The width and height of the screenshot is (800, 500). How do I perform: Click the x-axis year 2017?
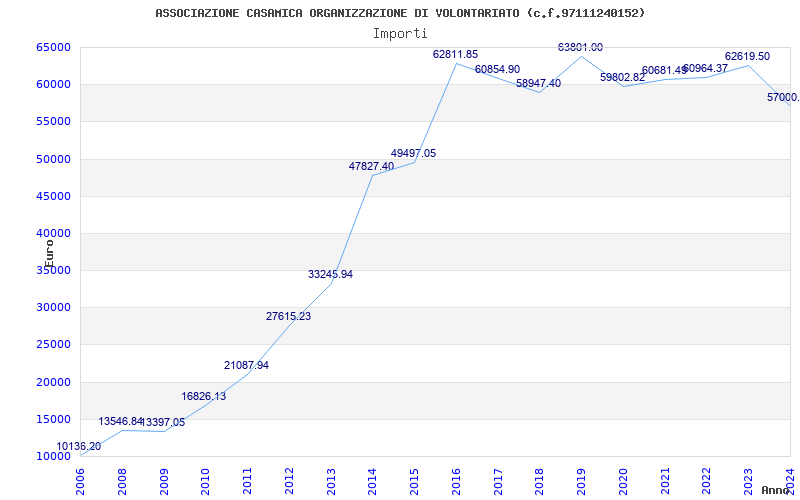tap(498, 481)
